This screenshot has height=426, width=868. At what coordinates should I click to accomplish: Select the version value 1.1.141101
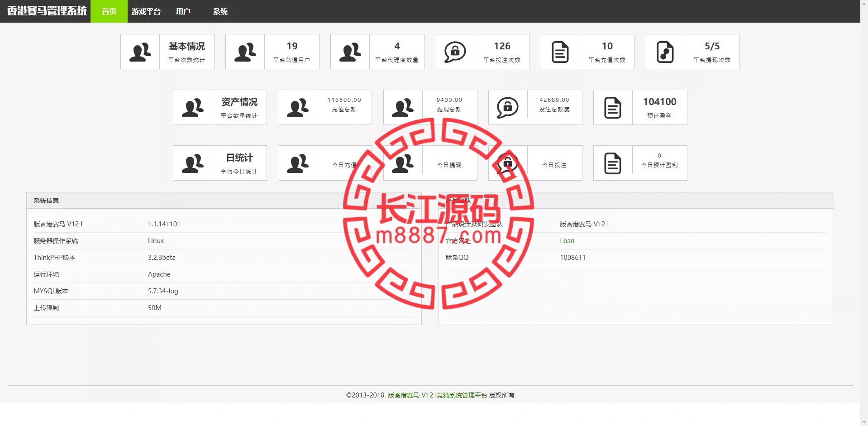164,224
